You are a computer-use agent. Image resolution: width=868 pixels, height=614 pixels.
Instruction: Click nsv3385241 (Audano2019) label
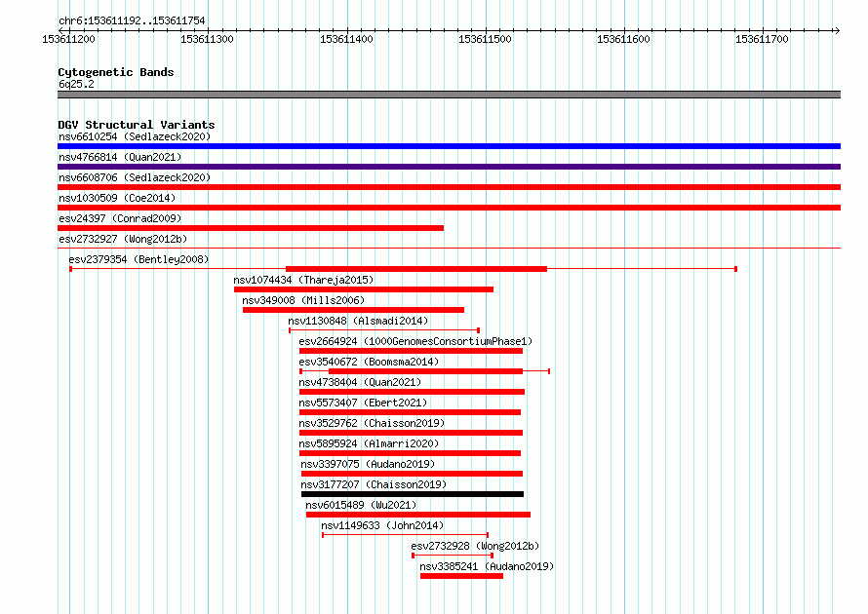coord(487,566)
